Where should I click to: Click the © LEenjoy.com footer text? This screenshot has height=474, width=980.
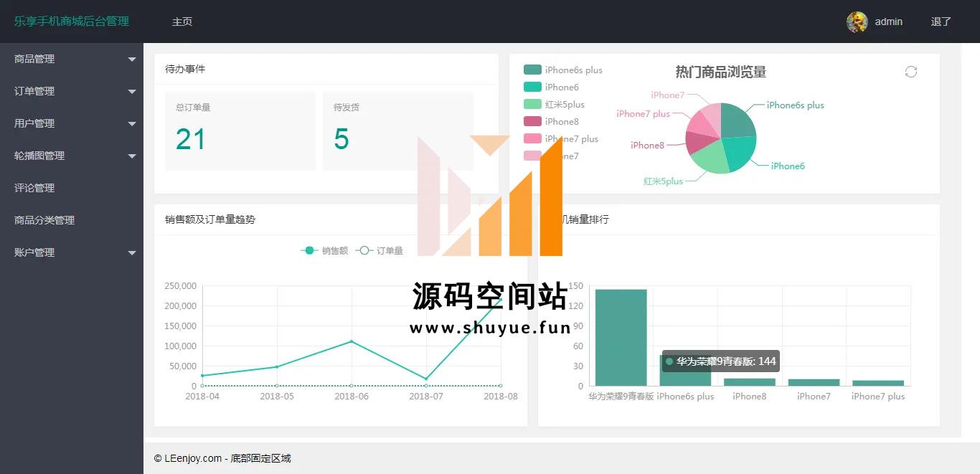tap(222, 458)
